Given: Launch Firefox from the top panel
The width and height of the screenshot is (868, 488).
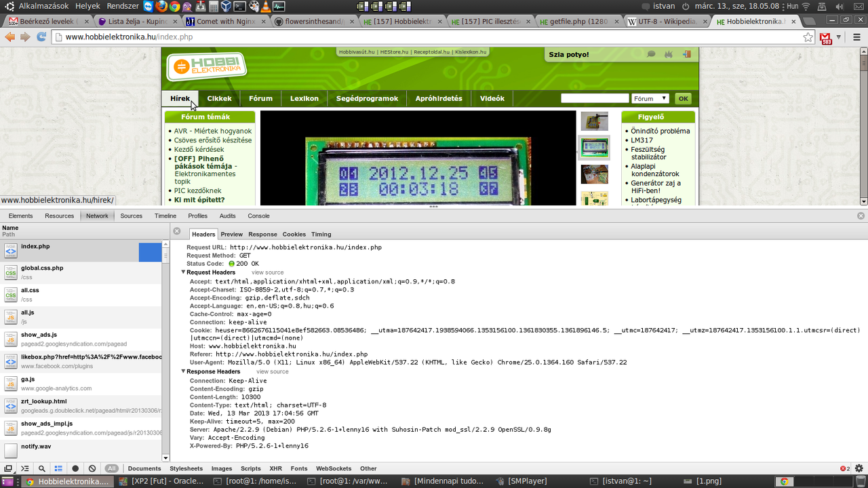Looking at the screenshot, I should point(161,6).
